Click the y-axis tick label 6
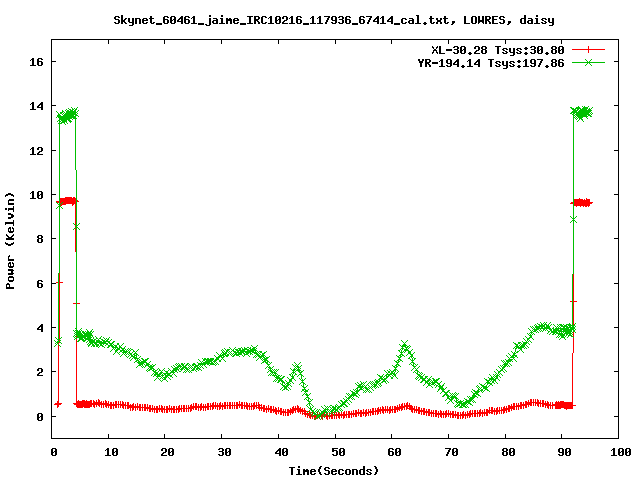640x480 pixels. [x=40, y=284]
